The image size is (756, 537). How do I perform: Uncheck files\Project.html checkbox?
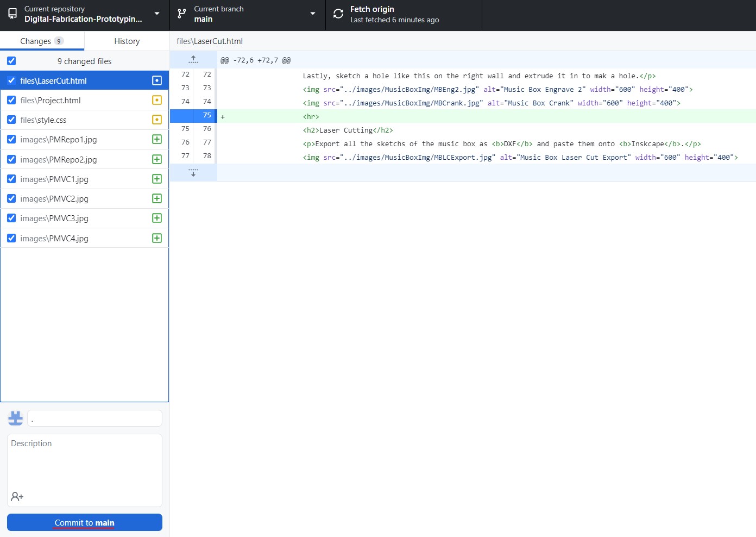(11, 100)
